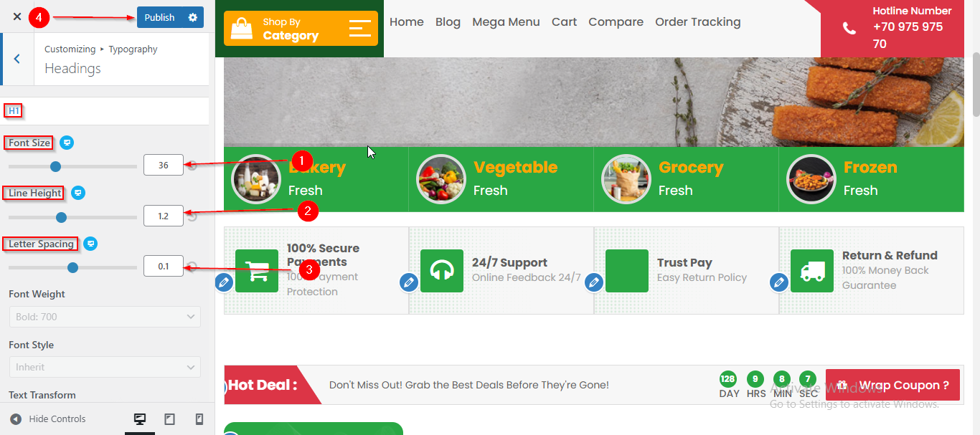Screen dimensions: 980x435
Task: Click the Font Size slider handle
Action: coord(55,166)
